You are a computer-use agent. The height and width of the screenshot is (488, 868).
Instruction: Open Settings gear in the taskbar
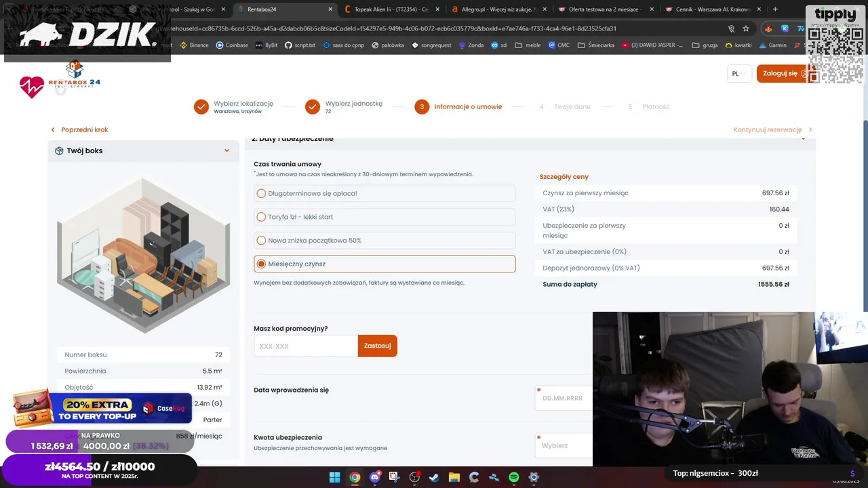(x=534, y=477)
